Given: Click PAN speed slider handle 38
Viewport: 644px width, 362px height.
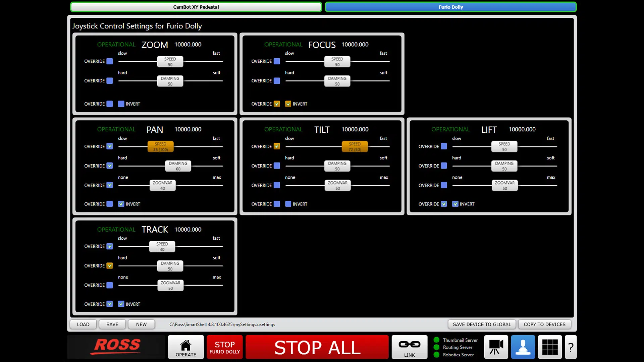Looking at the screenshot, I should 160,147.
